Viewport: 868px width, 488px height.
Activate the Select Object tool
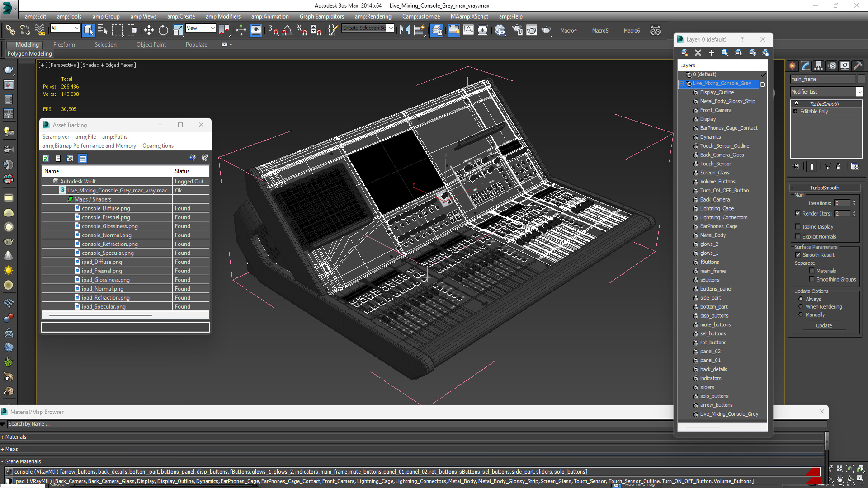click(x=89, y=30)
